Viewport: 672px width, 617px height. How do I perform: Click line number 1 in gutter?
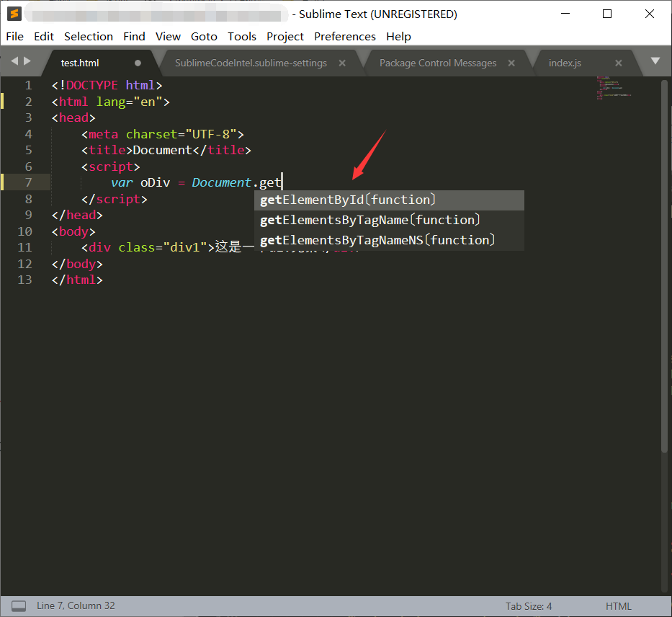click(x=28, y=85)
